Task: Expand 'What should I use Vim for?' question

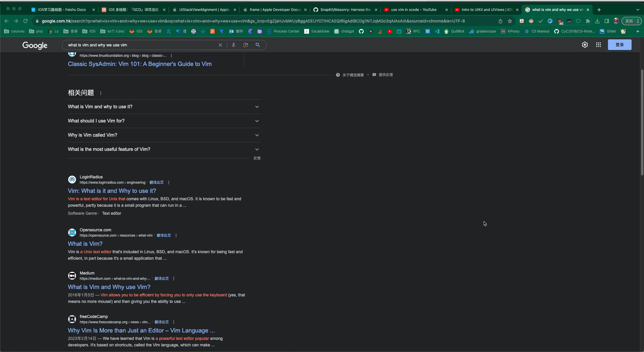Action: pos(164,121)
